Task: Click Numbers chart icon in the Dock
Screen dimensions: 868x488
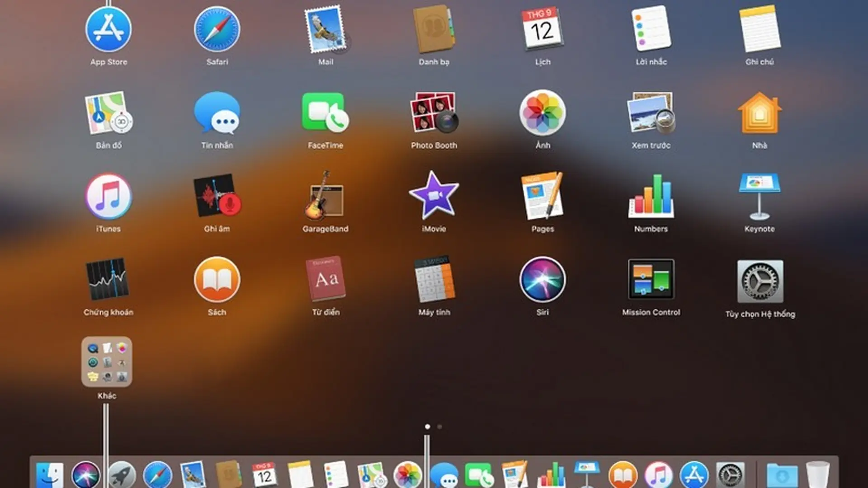Action: click(x=551, y=475)
